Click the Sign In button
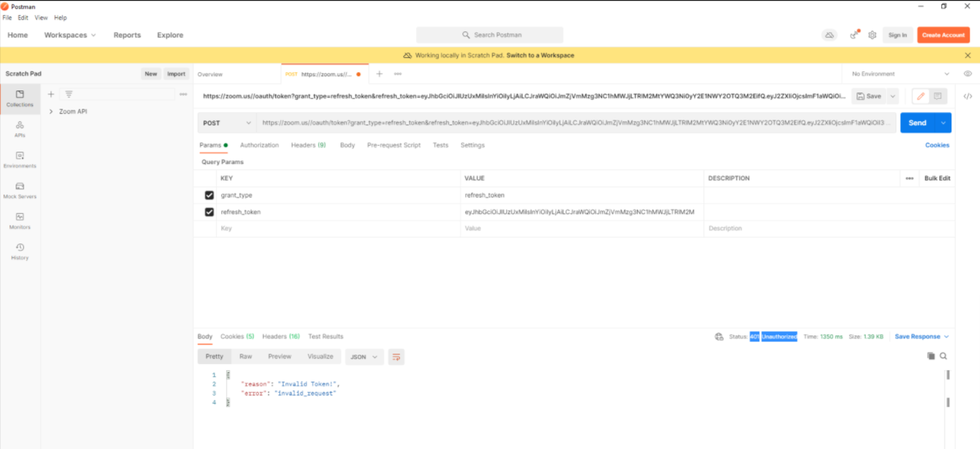Viewport: 980px width, 449px height. pyautogui.click(x=898, y=35)
